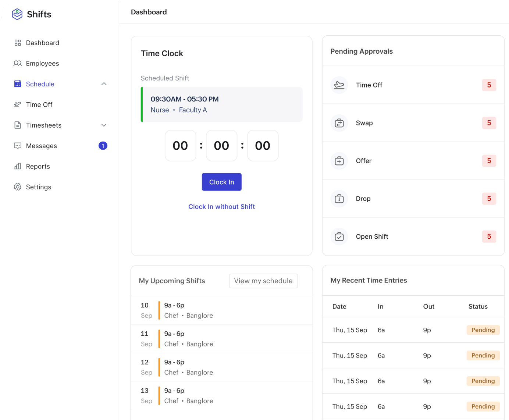
Task: Click the Shifts logo icon
Action: [17, 14]
